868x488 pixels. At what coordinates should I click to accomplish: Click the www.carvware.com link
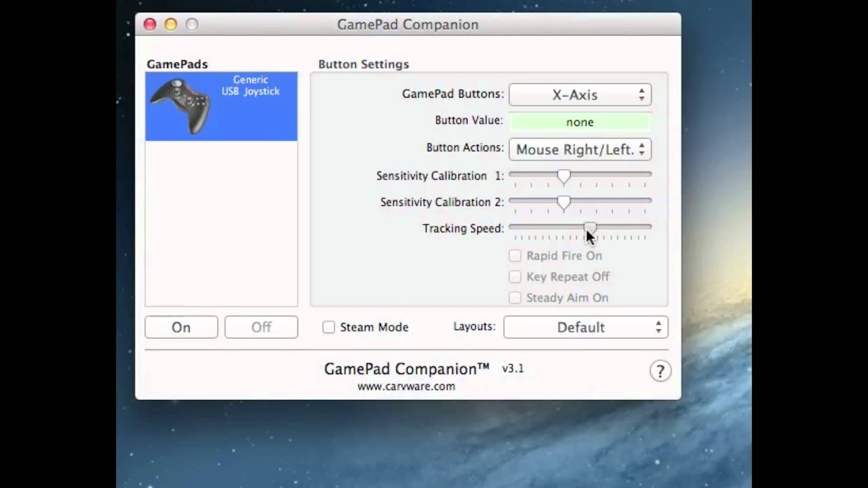pyautogui.click(x=406, y=386)
